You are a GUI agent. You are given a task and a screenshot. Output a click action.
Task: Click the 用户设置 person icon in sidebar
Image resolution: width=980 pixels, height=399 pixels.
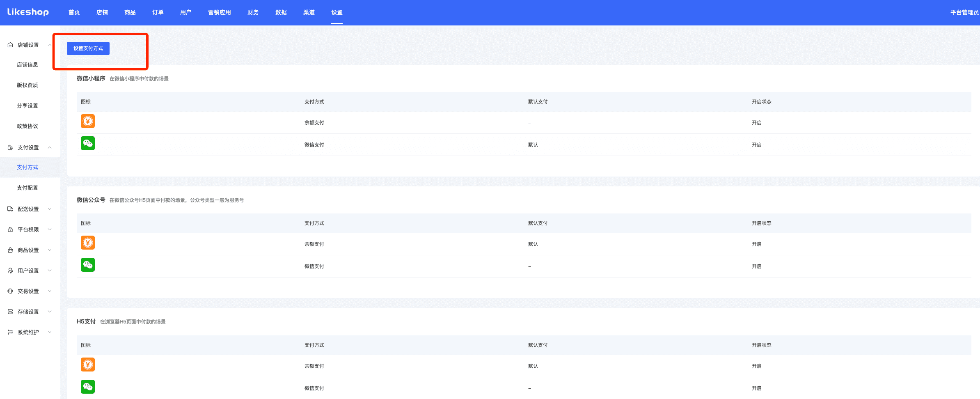pyautogui.click(x=10, y=271)
